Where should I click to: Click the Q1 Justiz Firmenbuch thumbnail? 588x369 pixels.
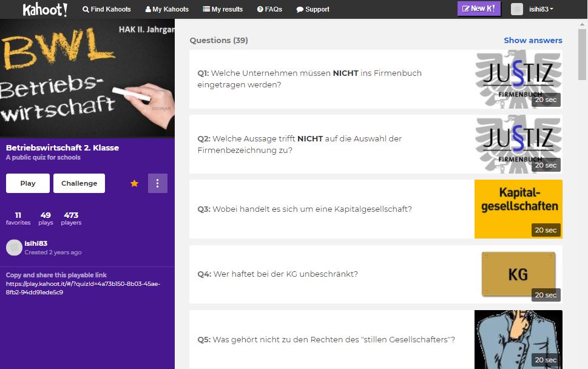click(x=518, y=80)
